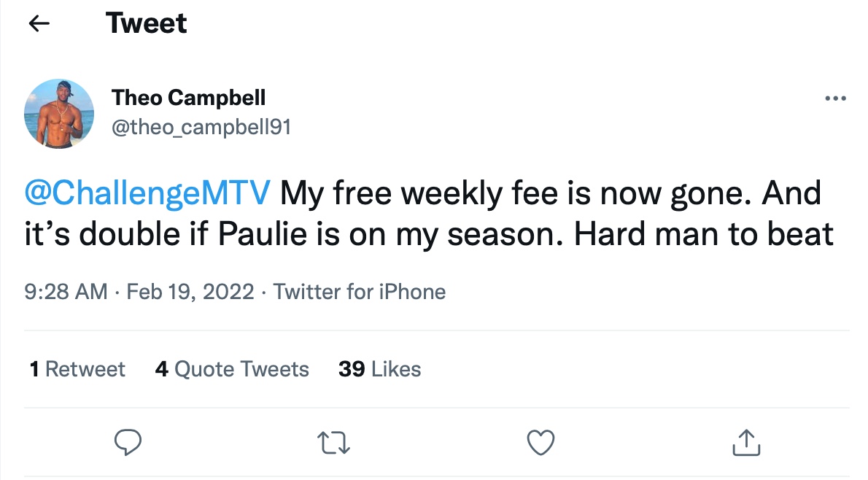Open the three-dot more options menu

pyautogui.click(x=834, y=98)
